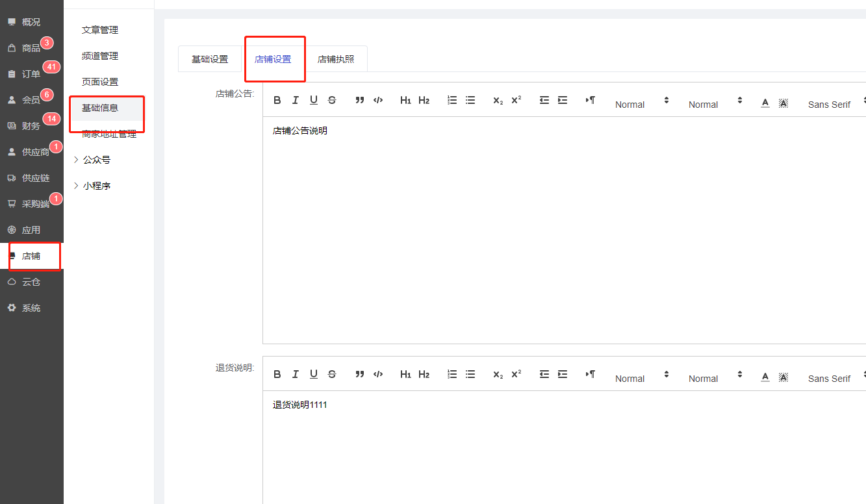Apply subscript in store announcement editor

click(x=498, y=100)
